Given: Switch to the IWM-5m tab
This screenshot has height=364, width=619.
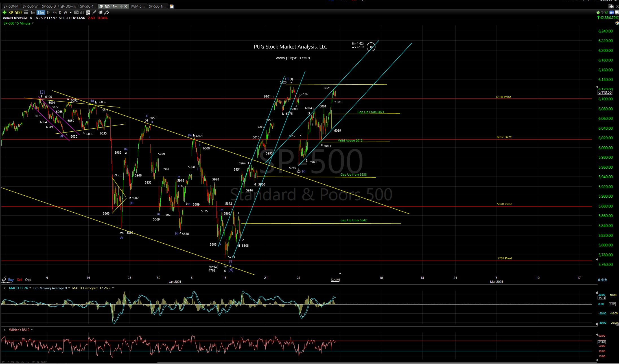Looking at the screenshot, I should tap(137, 6).
